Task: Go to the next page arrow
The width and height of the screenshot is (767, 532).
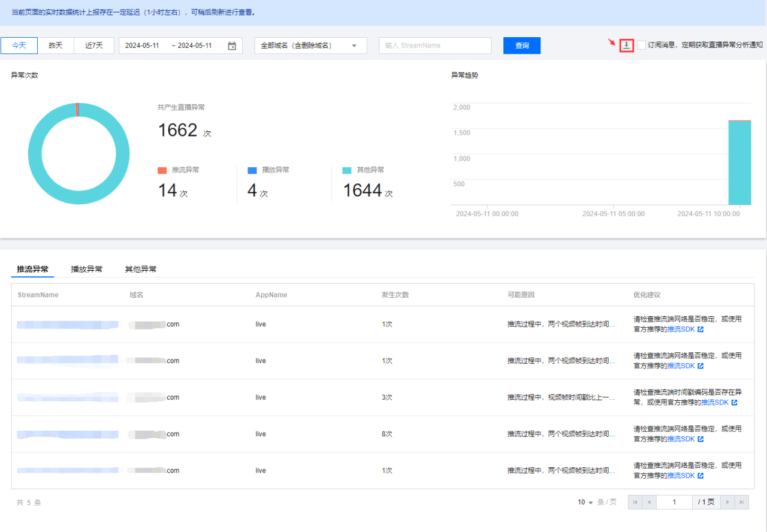Action: pos(727,502)
